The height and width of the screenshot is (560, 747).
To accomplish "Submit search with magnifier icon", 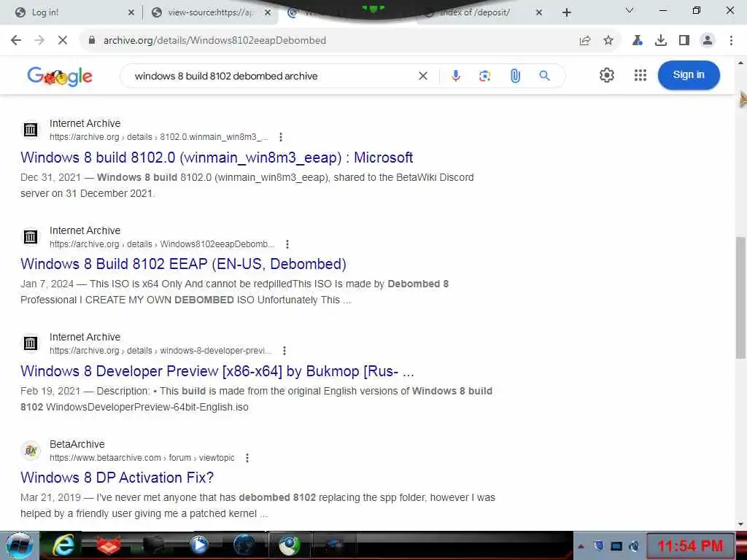I will 544,76.
